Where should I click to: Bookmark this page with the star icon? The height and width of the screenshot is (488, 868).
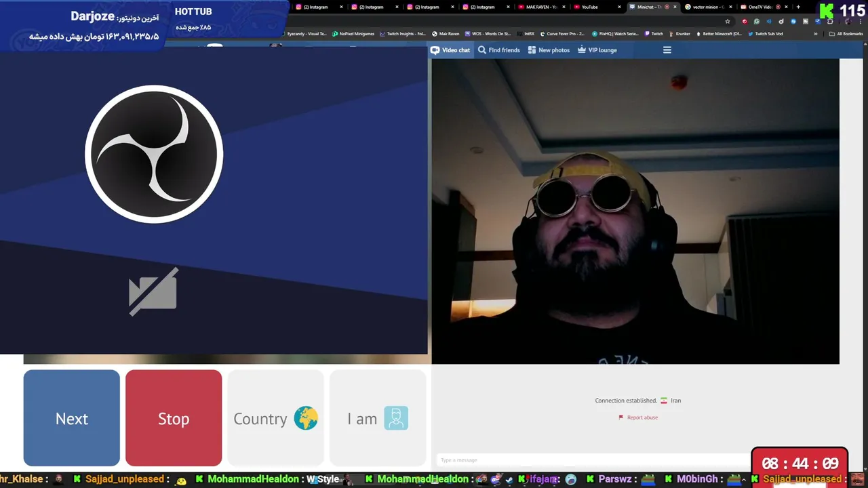(x=728, y=21)
